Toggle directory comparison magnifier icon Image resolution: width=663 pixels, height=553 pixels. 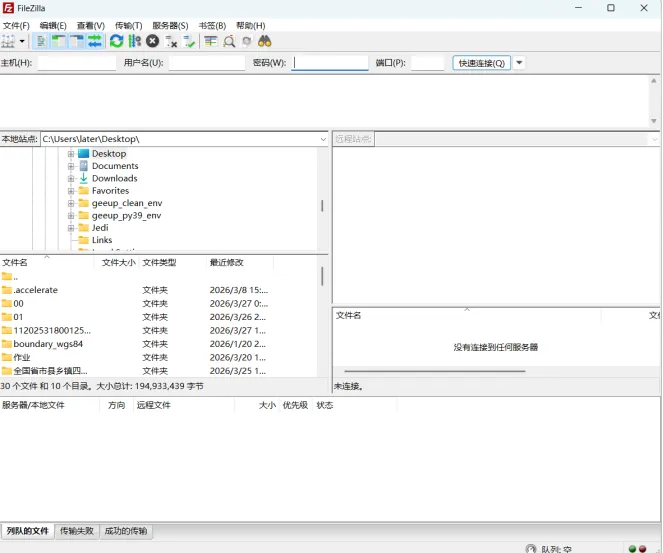pyautogui.click(x=229, y=41)
